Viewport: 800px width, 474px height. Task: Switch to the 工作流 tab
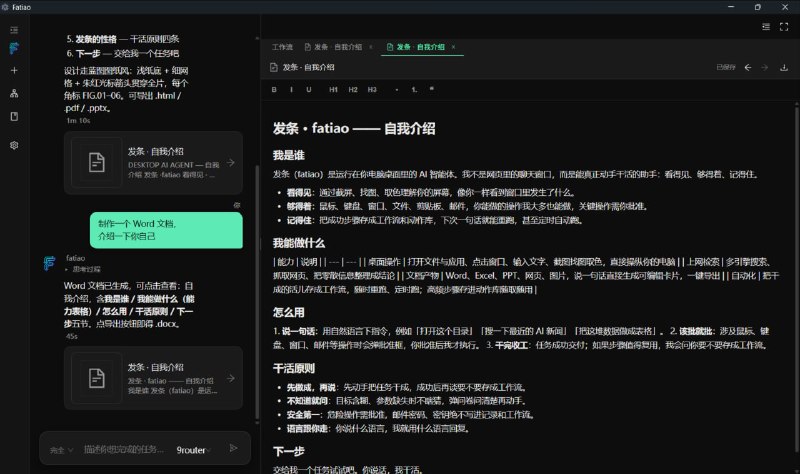[x=282, y=47]
